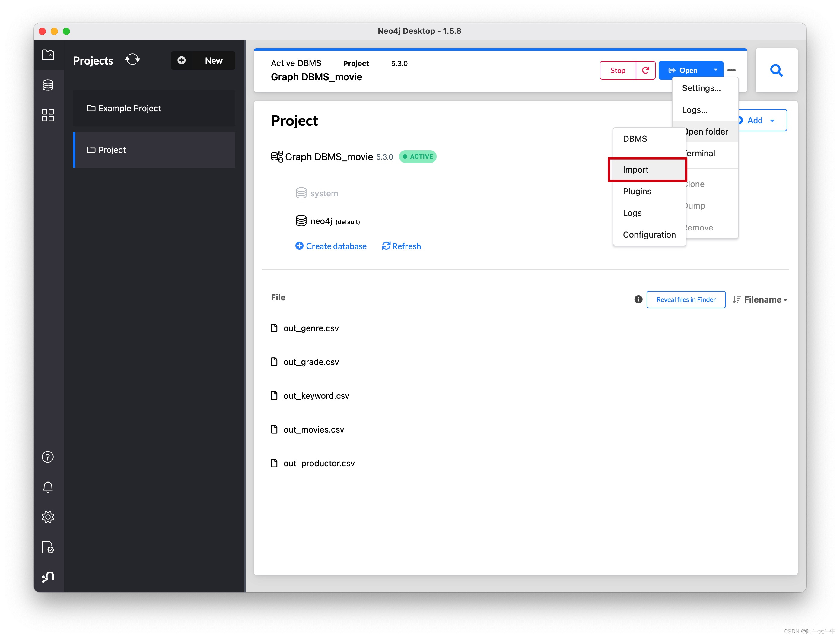Choose Settings... in the context menu
Screen dimensions: 840x637
point(701,88)
